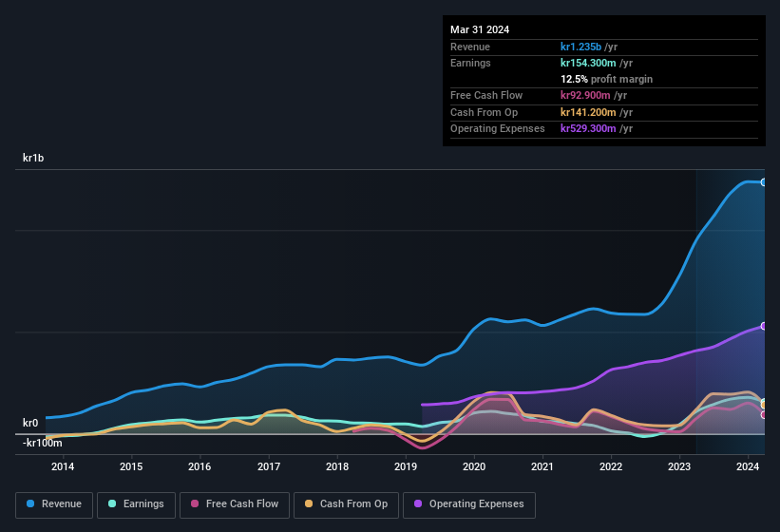Toggle the Earnings legend series
This screenshot has height=532, width=780.
137,504
